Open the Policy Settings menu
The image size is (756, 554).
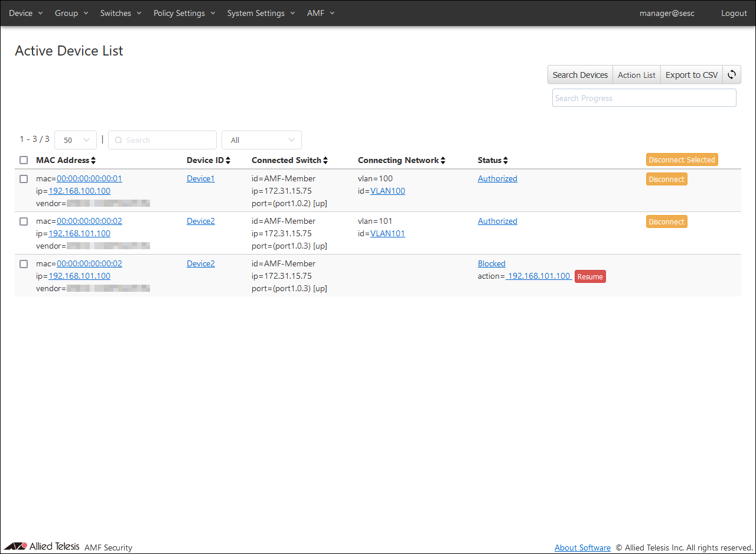tap(184, 13)
